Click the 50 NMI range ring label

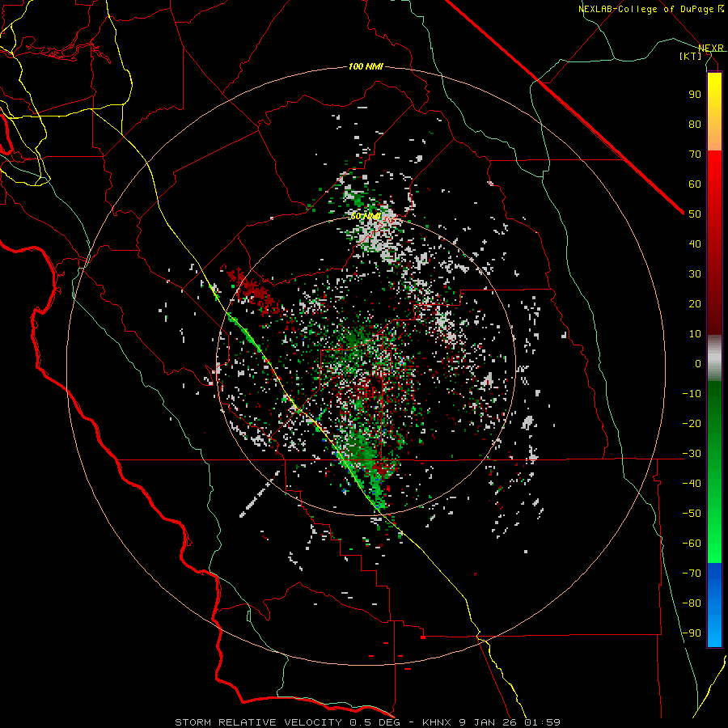pos(366,216)
